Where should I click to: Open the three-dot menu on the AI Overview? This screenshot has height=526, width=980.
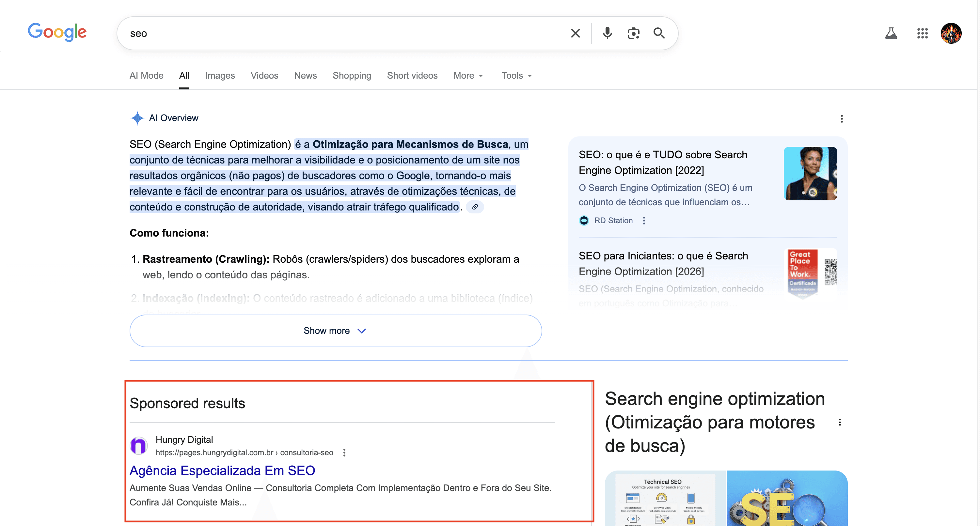point(842,119)
